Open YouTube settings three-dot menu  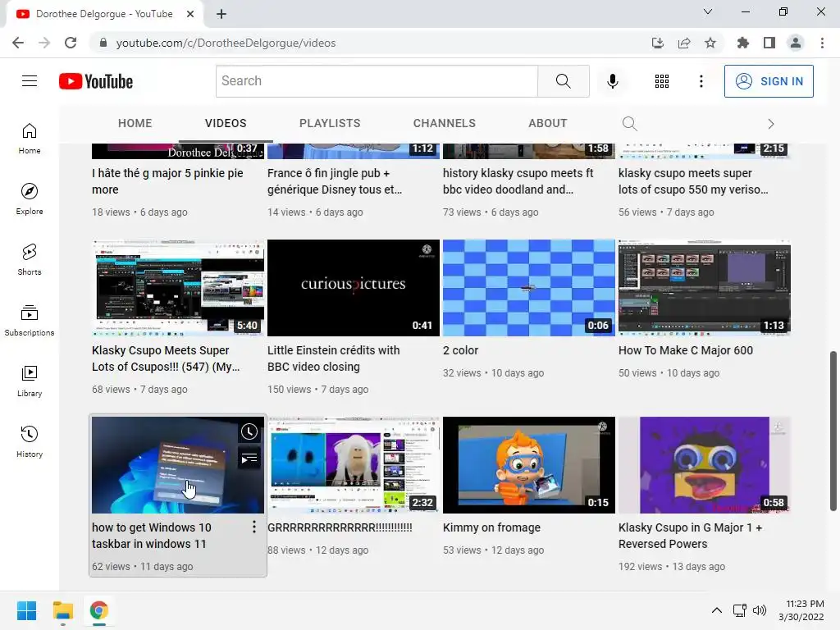701,81
